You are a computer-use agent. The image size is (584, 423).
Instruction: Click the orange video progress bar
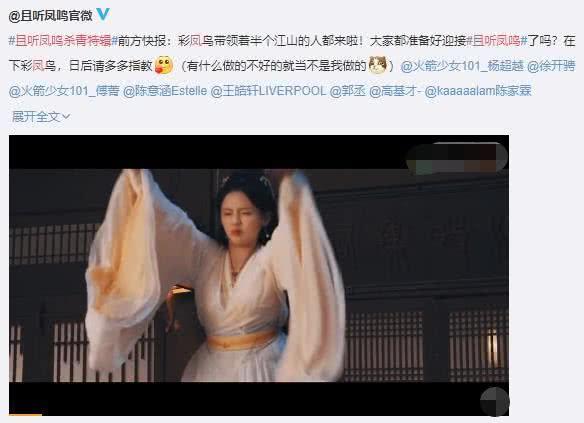pyautogui.click(x=25, y=414)
